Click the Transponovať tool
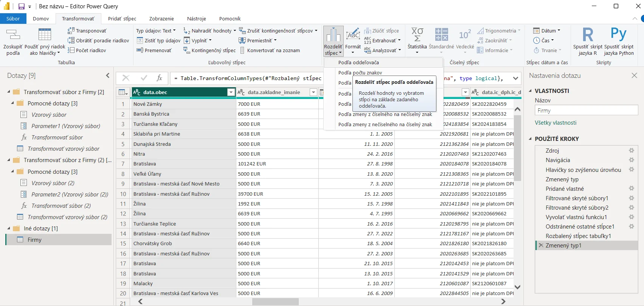Image resolution: width=644 pixels, height=306 pixels. click(x=87, y=31)
